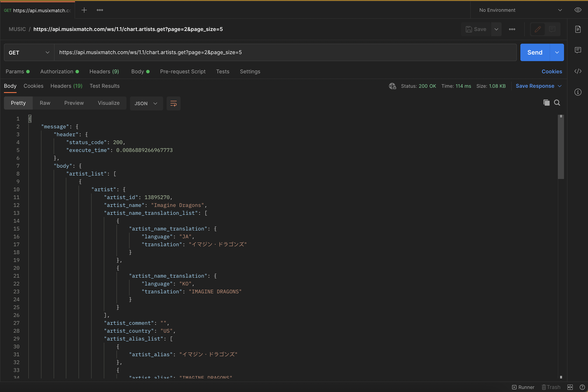The image size is (588, 392).
Task: Search within the response body
Action: coord(557,103)
